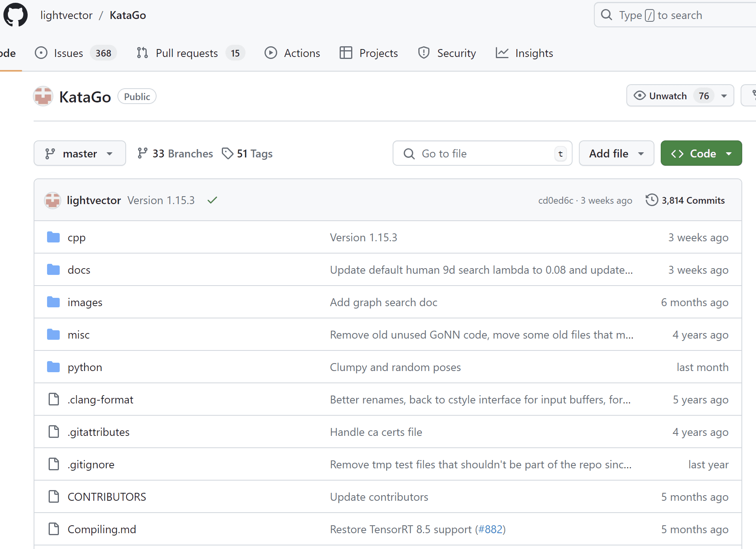Click the GitHub Octocat logo
This screenshot has width=756, height=549.
tap(15, 15)
